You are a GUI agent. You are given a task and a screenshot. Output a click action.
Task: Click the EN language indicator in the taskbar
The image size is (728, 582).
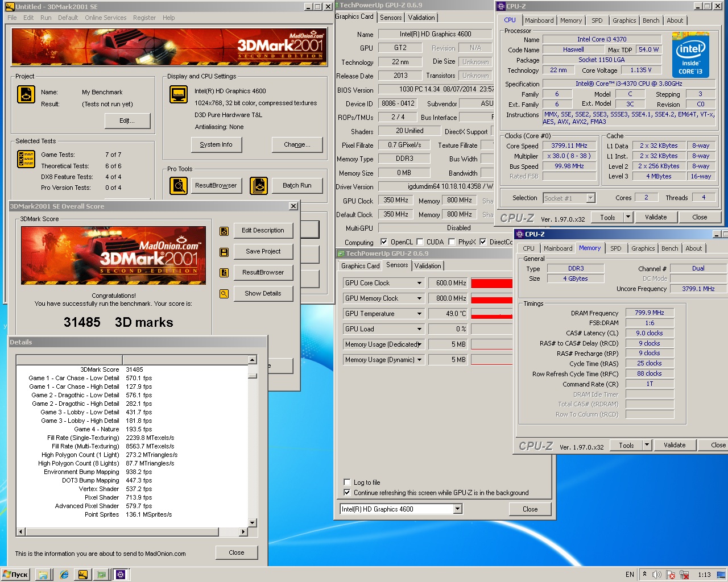pyautogui.click(x=630, y=575)
